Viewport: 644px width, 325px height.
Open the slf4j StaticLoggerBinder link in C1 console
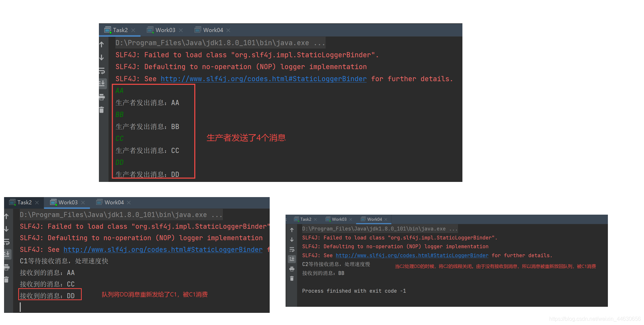coord(163,250)
